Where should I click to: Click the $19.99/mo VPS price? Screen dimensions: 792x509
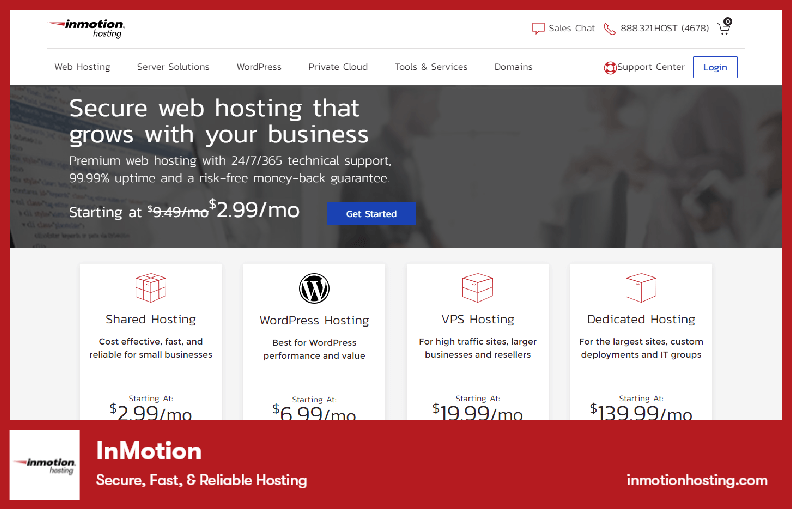(x=478, y=412)
